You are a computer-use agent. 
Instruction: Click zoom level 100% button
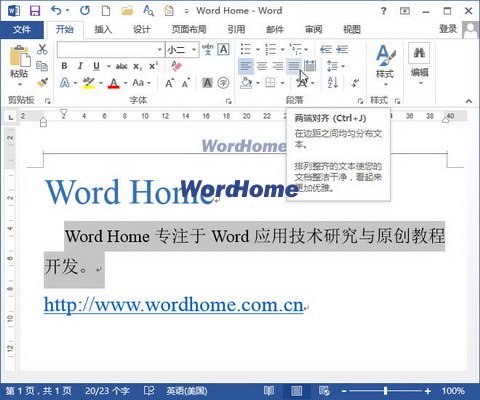click(x=453, y=391)
